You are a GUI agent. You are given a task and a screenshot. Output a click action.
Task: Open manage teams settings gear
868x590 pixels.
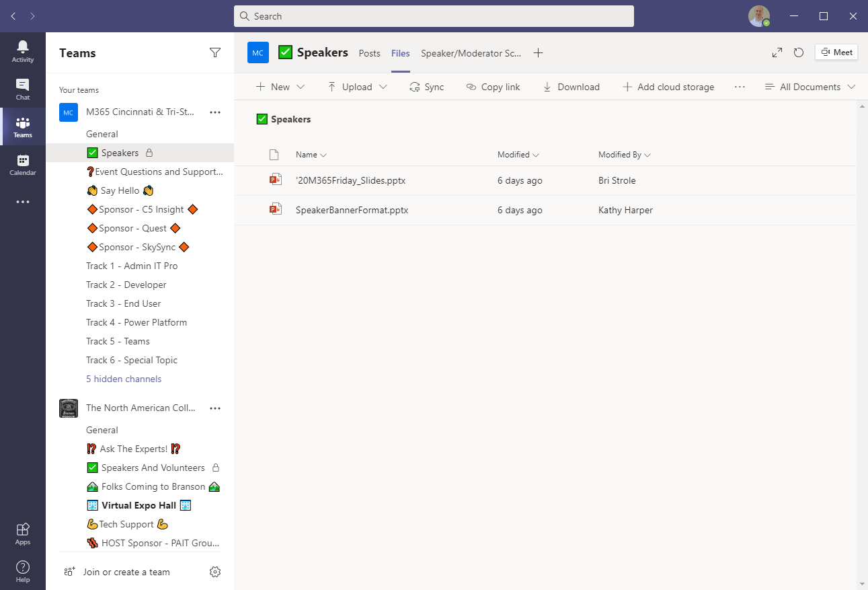[x=215, y=572]
